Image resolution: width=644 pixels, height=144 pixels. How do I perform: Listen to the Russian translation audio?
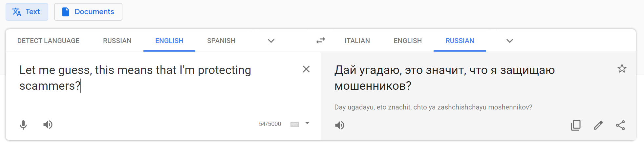340,125
